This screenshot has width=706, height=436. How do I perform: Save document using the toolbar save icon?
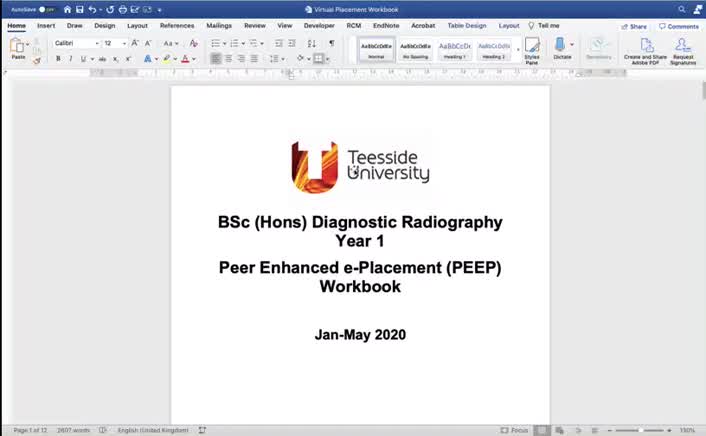pos(80,9)
